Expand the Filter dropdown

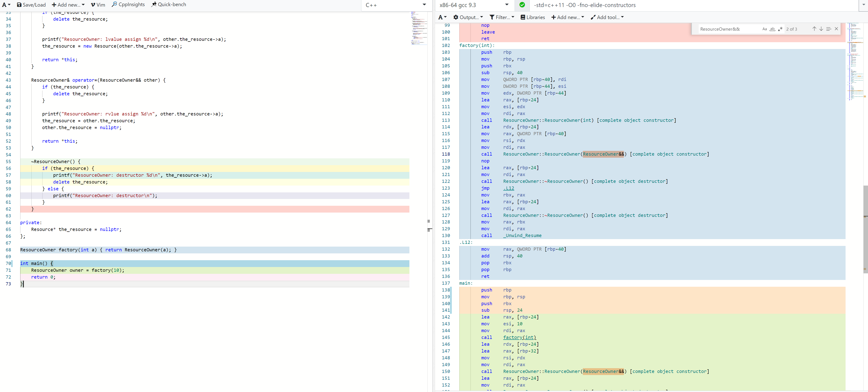pos(502,17)
